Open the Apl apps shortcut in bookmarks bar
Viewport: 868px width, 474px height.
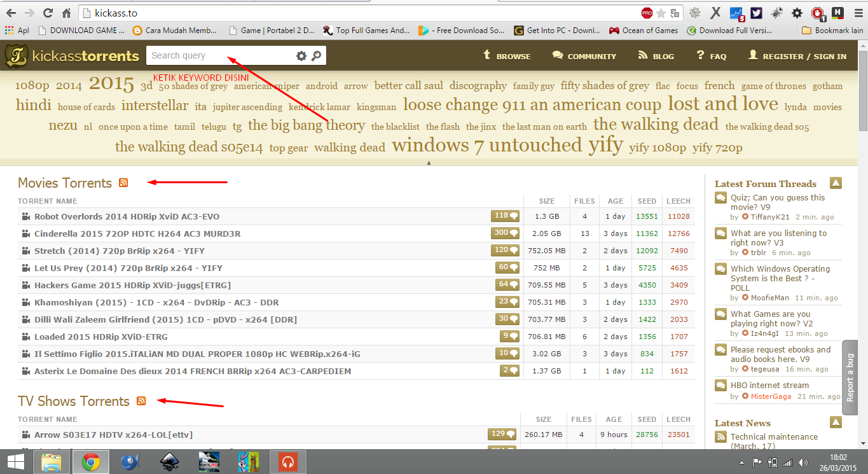point(17,30)
